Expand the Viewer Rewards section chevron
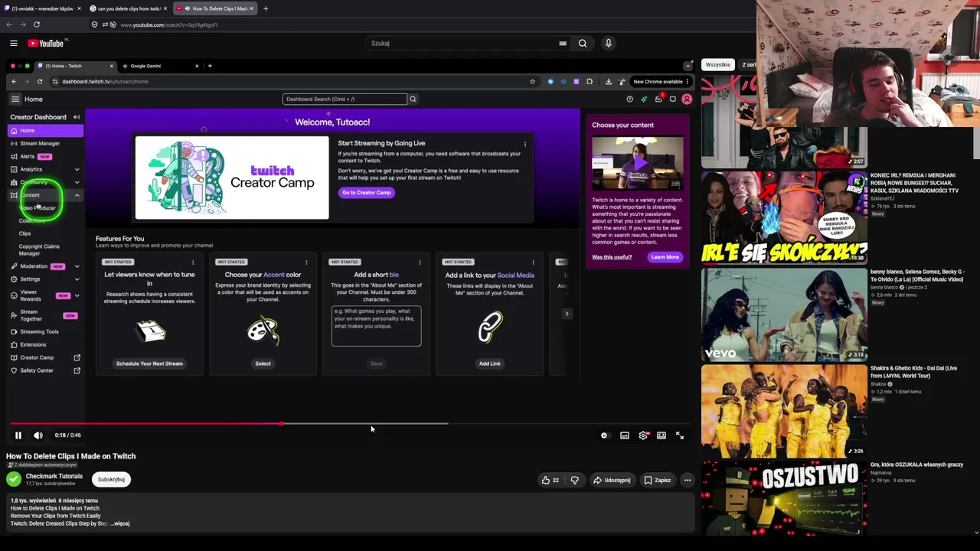The image size is (980, 551). point(77,295)
